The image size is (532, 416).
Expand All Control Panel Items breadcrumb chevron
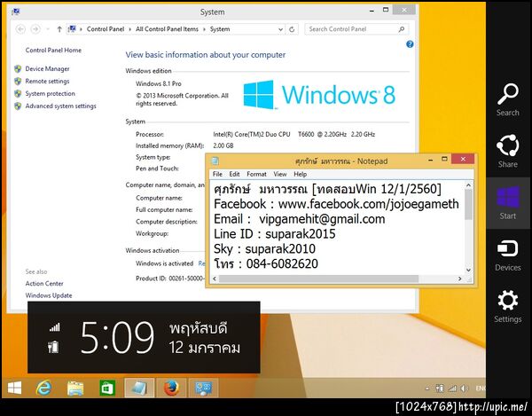point(204,29)
